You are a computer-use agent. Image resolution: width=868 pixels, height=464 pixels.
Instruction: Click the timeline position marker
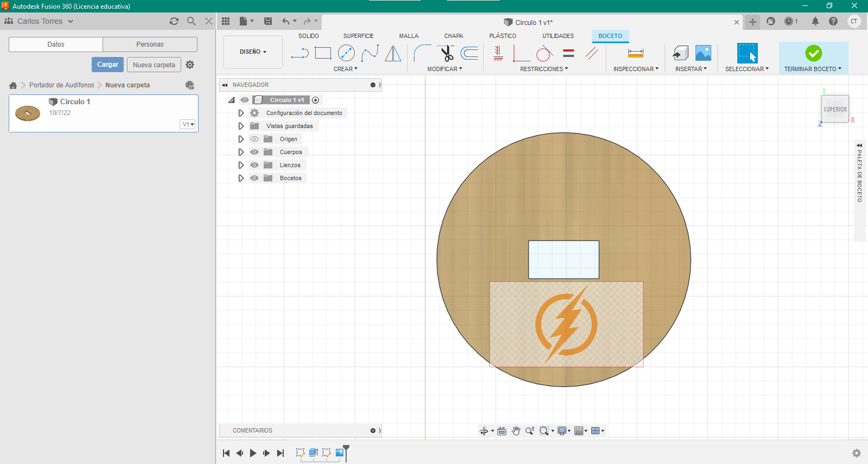(346, 453)
